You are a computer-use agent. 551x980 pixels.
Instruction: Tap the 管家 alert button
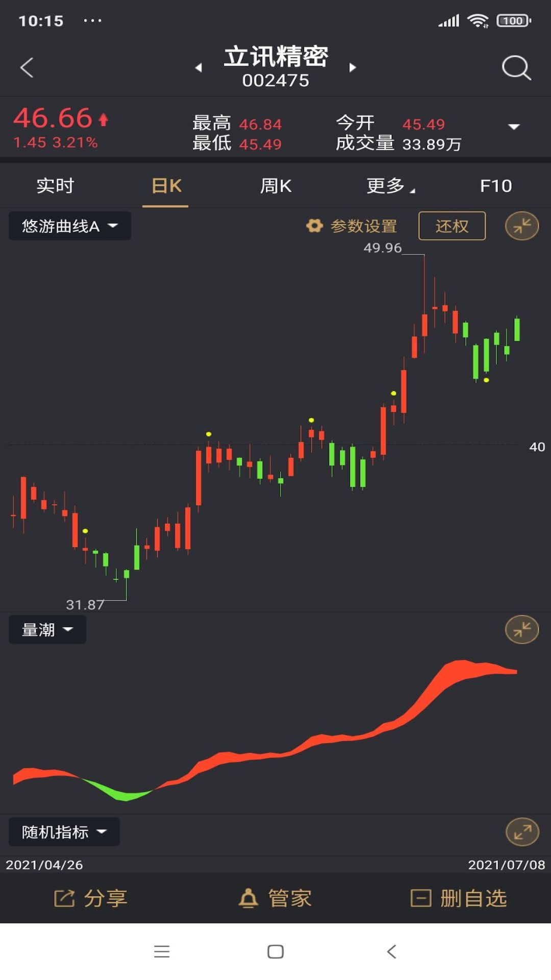click(x=275, y=898)
